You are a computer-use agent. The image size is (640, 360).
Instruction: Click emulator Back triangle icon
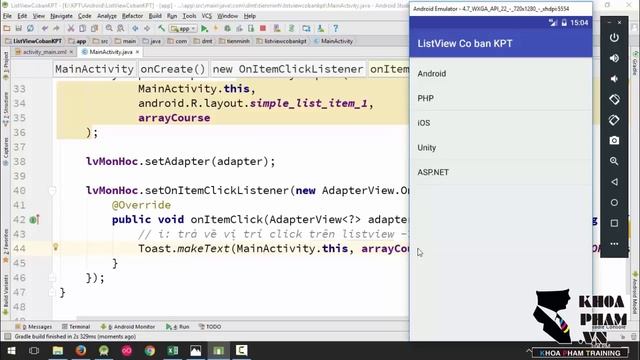tap(614, 182)
